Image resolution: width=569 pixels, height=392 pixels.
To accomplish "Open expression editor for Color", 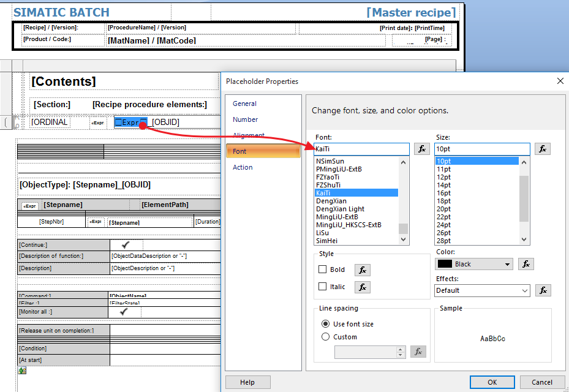I will (x=526, y=264).
